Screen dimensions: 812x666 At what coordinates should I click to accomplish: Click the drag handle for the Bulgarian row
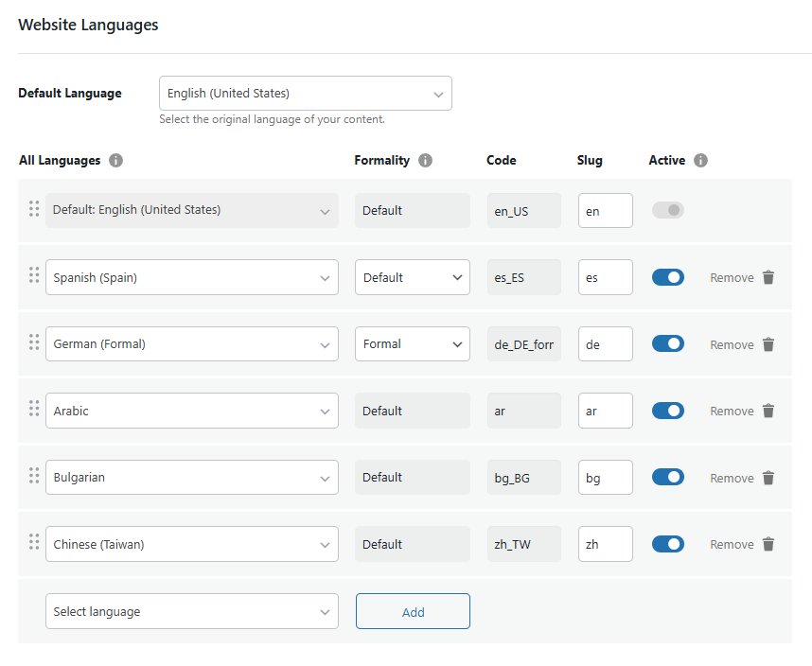[34, 475]
